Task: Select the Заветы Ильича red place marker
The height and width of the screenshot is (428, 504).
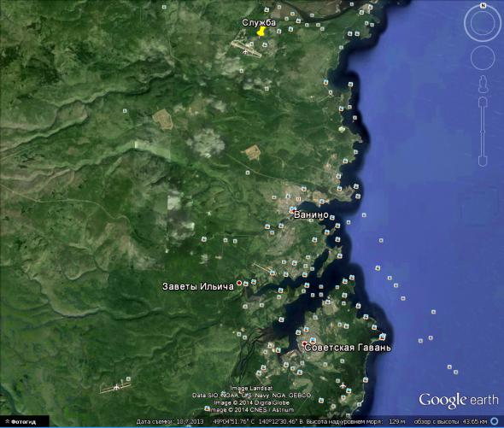Action: pos(239,283)
